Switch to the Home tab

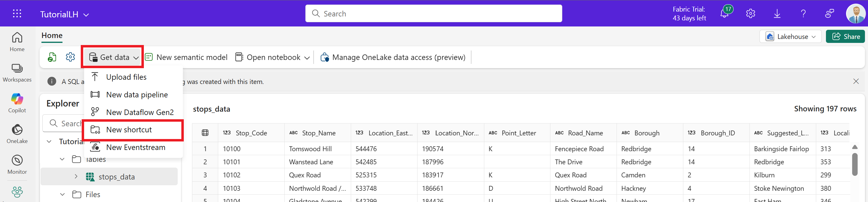point(52,35)
